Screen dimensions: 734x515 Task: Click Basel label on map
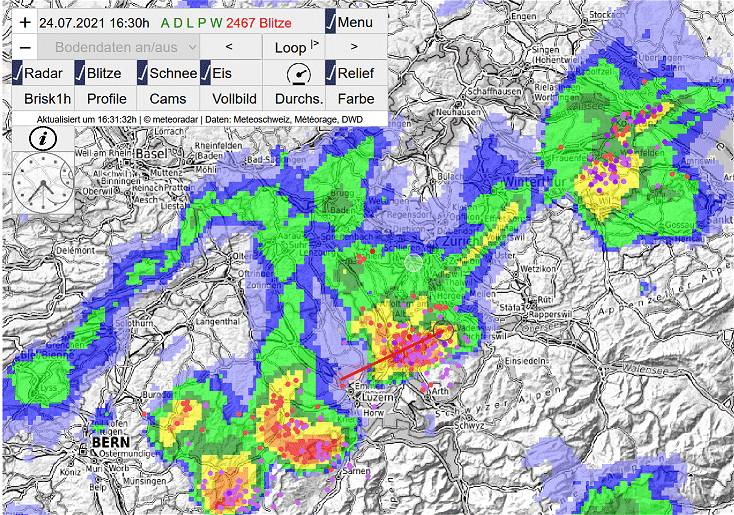[x=152, y=153]
